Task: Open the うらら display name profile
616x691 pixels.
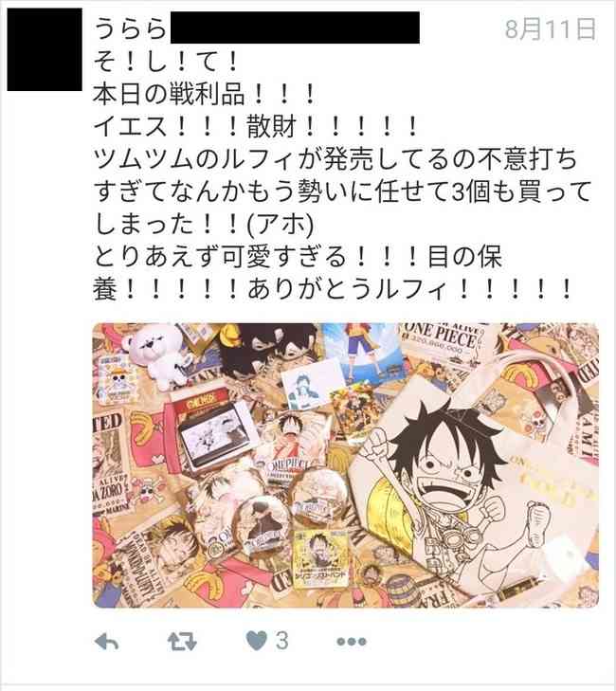Action: coord(130,29)
